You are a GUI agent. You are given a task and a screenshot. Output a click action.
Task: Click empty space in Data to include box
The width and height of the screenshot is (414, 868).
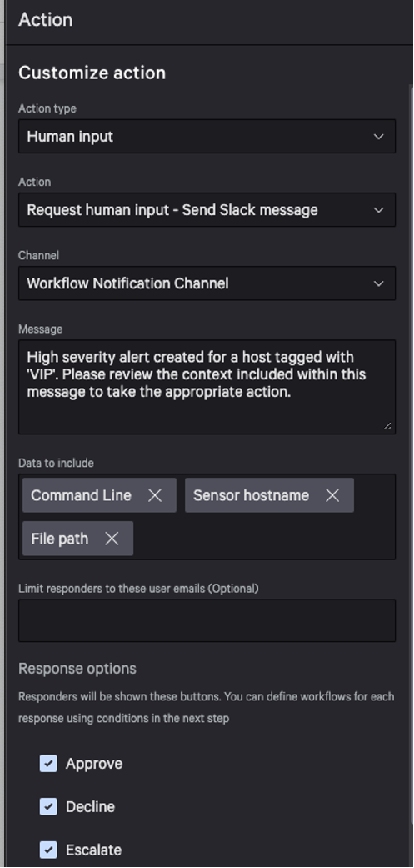(266, 538)
